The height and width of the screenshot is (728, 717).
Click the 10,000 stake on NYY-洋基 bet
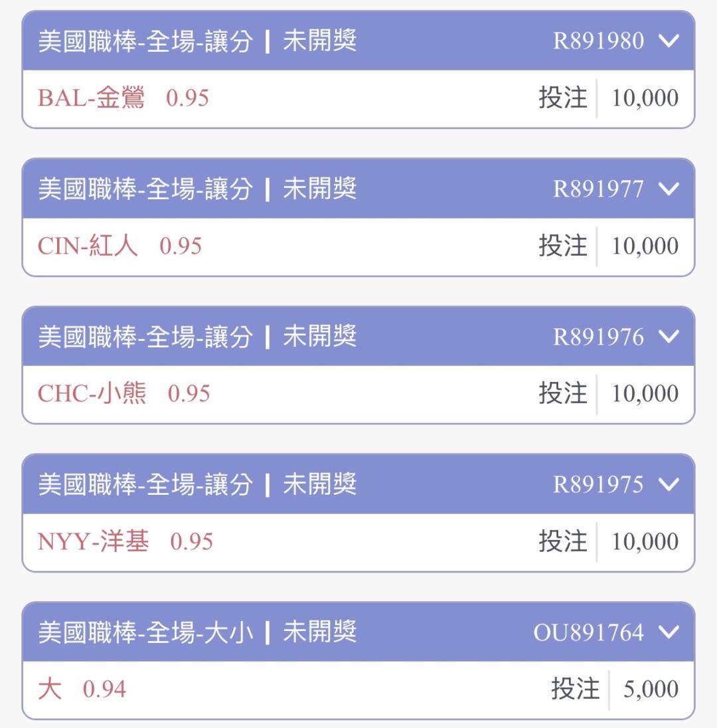645,542
